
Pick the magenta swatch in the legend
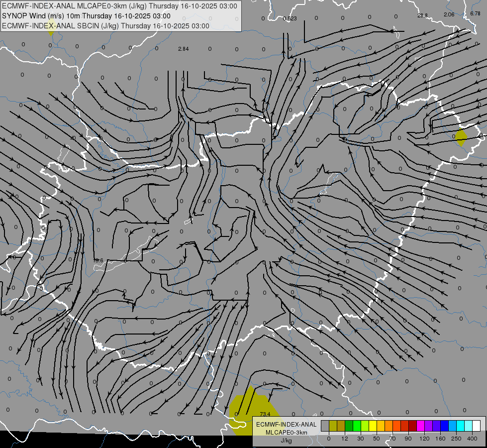[x=420, y=426]
